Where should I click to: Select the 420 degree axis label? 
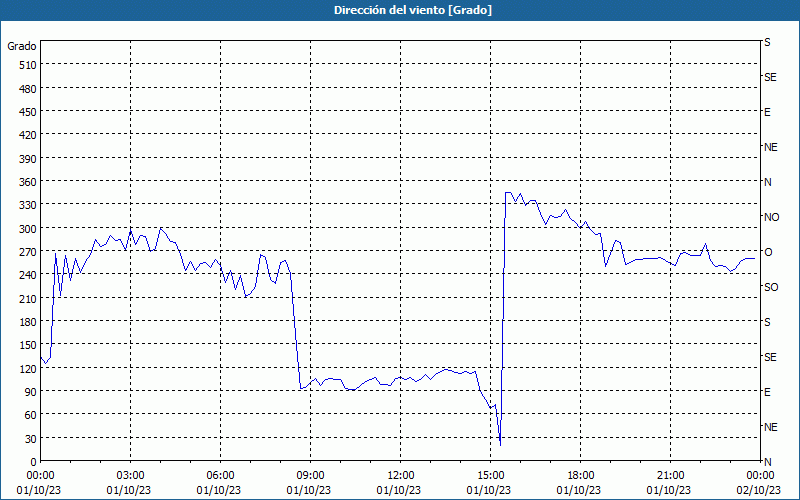29,135
